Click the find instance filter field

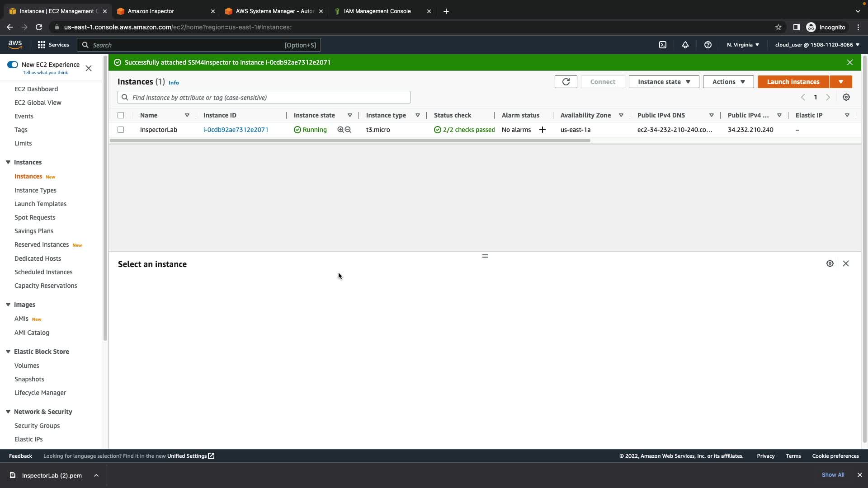(x=269, y=98)
